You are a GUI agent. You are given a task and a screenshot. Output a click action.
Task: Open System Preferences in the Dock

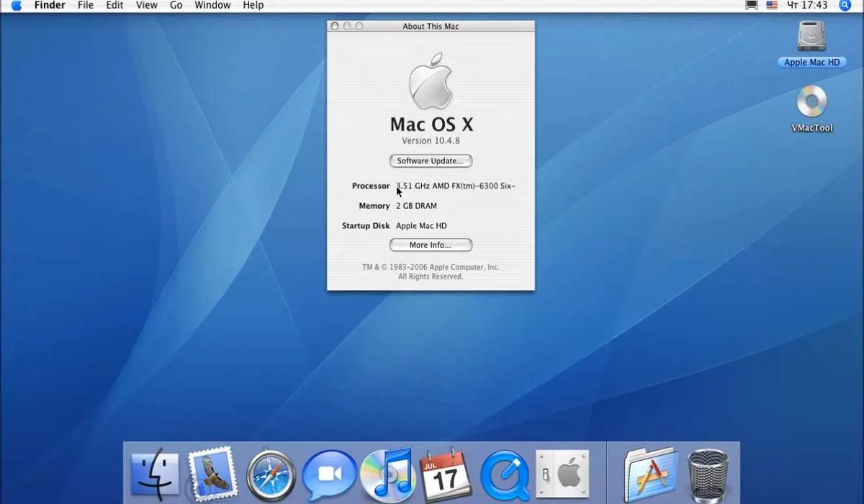562,475
